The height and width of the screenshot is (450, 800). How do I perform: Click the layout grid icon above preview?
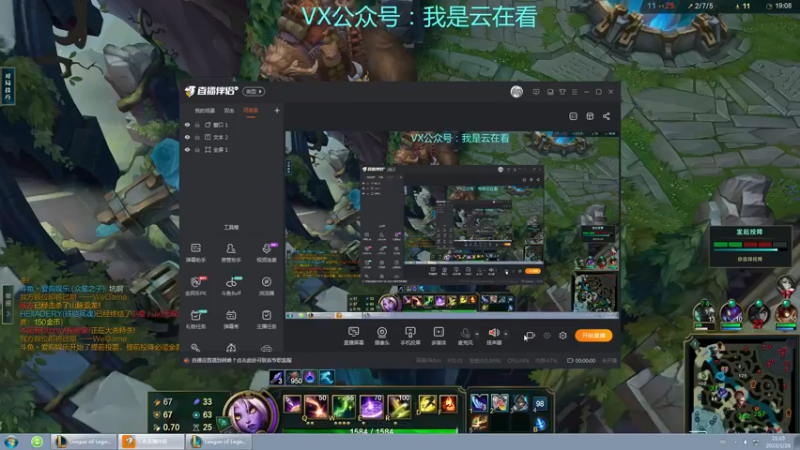590,116
